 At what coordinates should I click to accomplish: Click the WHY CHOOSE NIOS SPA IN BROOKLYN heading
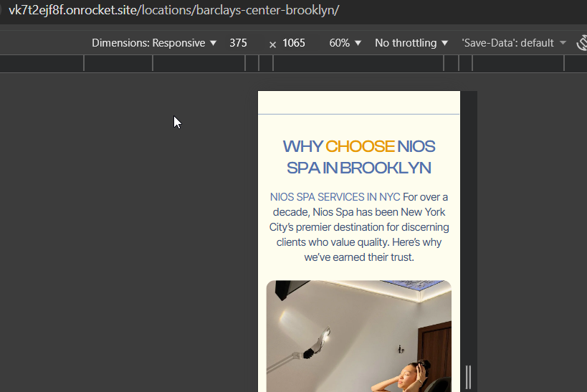358,157
